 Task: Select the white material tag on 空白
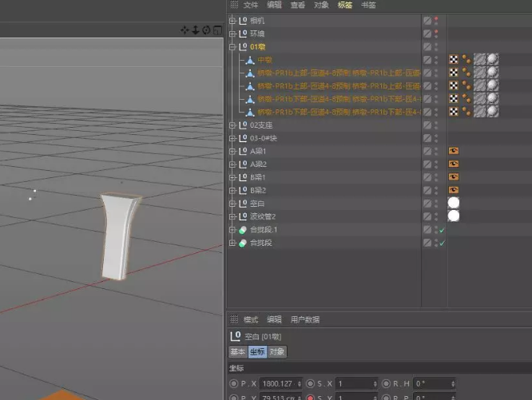click(454, 203)
